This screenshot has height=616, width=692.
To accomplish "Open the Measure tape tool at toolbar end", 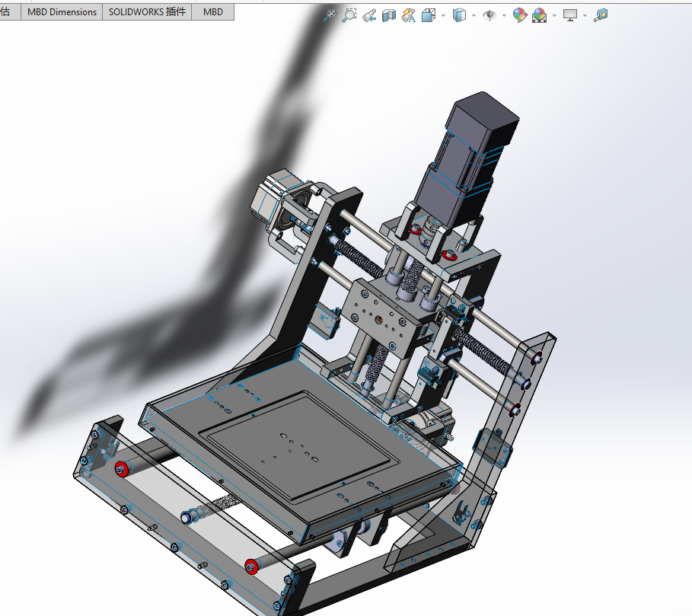I will tap(601, 15).
